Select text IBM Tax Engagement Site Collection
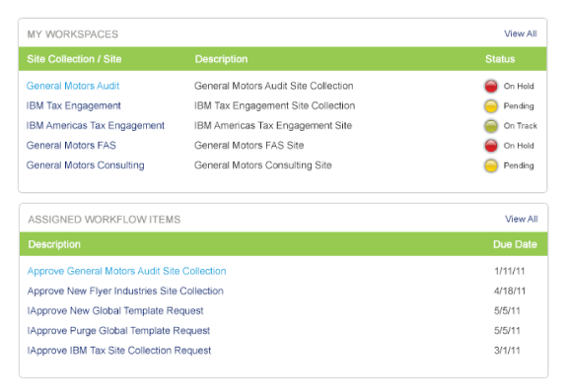The height and width of the screenshot is (392, 566). coord(274,105)
